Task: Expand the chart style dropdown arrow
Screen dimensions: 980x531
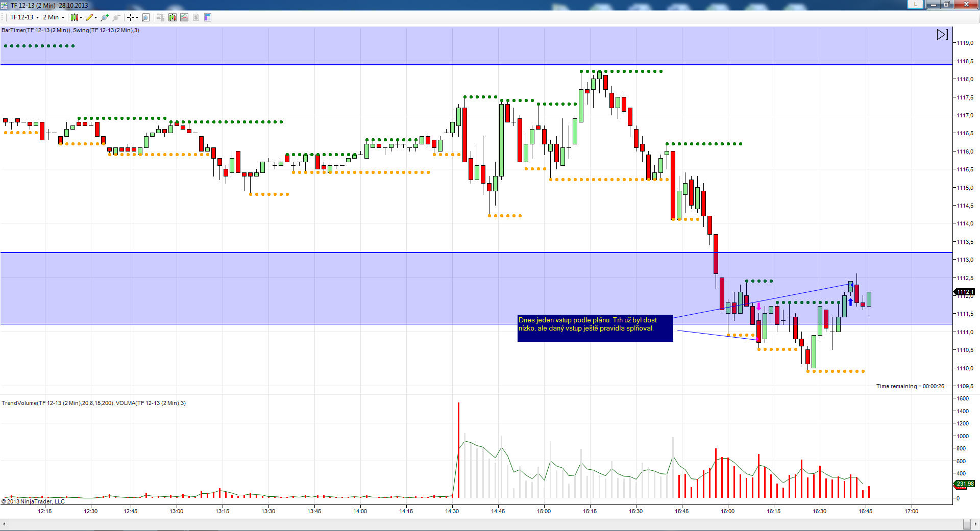Action: 81,17
